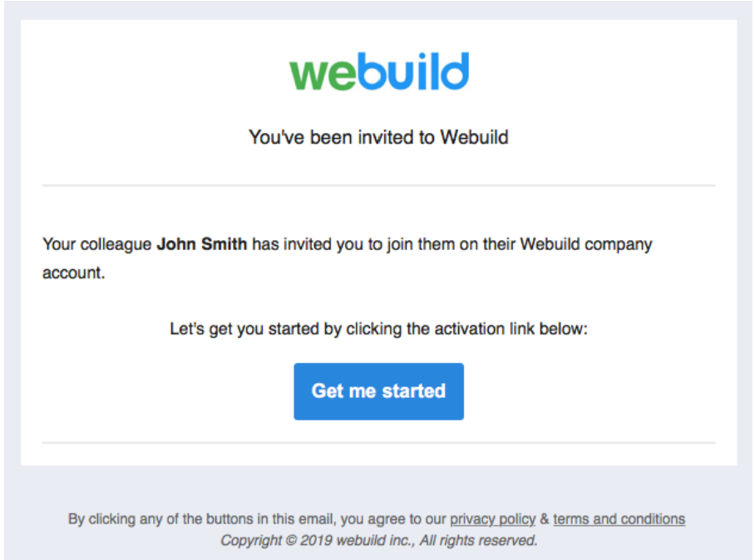Click "All rights reserved." footer text
The width and height of the screenshot is (755, 560).
[x=479, y=540]
